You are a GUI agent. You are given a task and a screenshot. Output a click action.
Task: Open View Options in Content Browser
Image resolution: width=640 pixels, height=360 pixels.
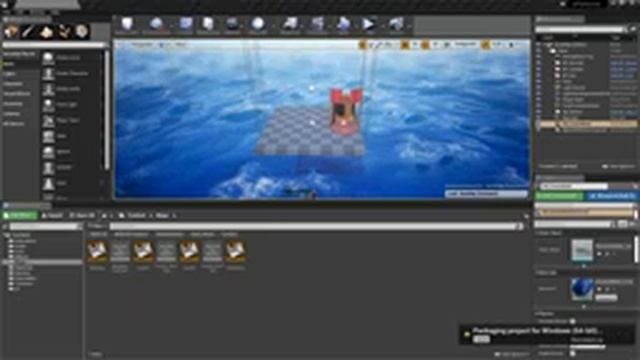[x=512, y=354]
